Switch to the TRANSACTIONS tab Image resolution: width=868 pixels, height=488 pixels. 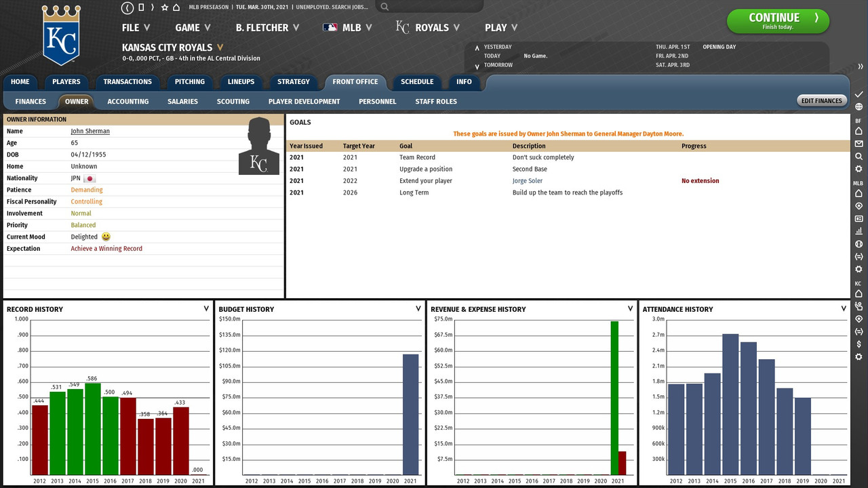(x=127, y=82)
